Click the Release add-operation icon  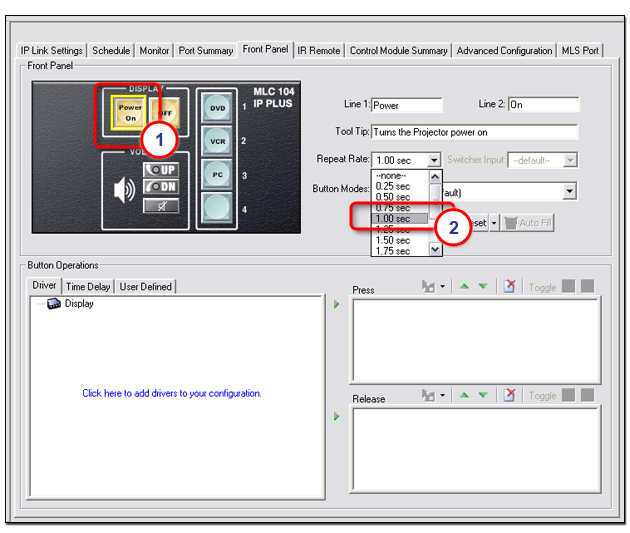tap(428, 395)
